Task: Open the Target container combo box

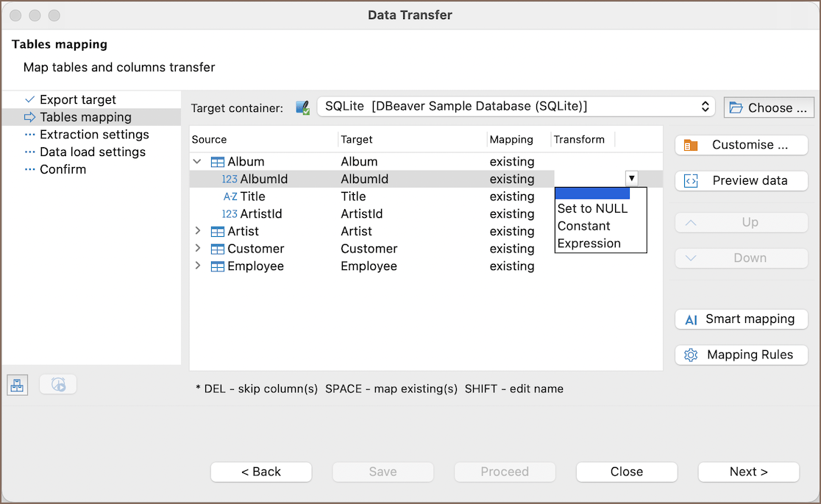Action: tap(516, 107)
